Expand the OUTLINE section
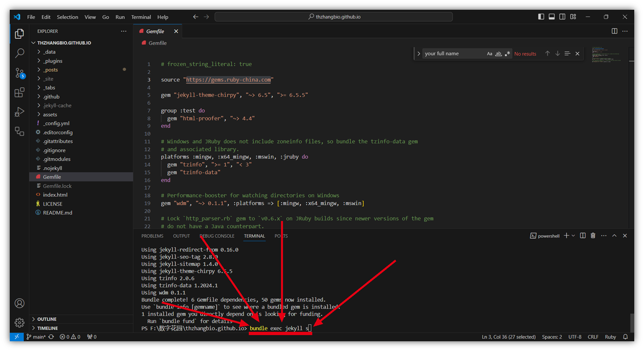 tap(81, 319)
